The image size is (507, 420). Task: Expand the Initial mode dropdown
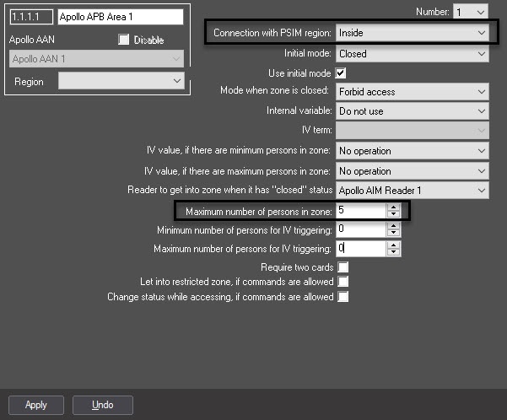[413, 54]
